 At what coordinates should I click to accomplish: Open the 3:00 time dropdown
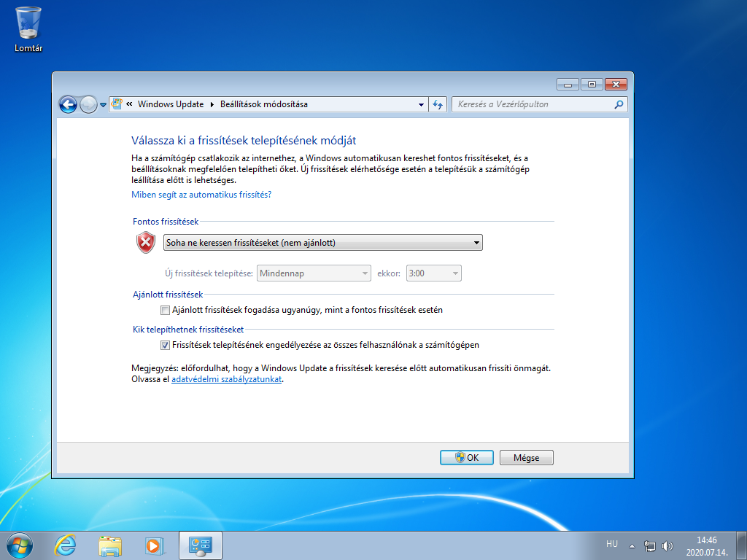pos(433,273)
